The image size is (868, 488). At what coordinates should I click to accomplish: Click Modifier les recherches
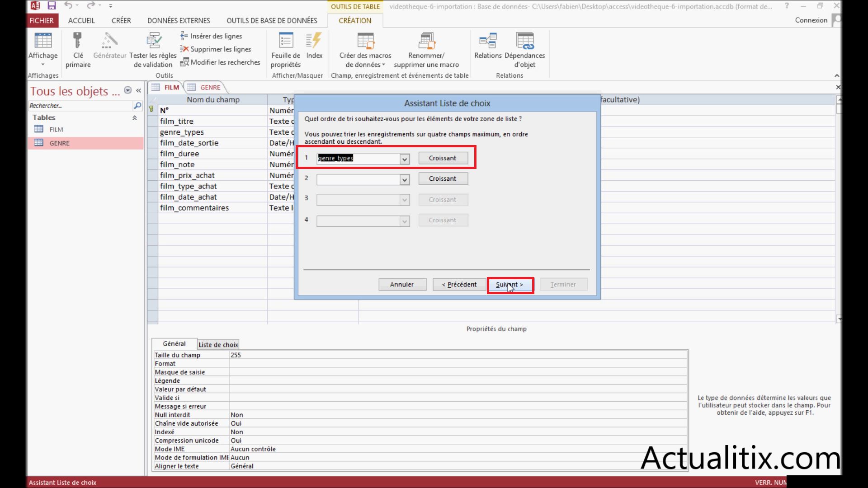(x=220, y=62)
